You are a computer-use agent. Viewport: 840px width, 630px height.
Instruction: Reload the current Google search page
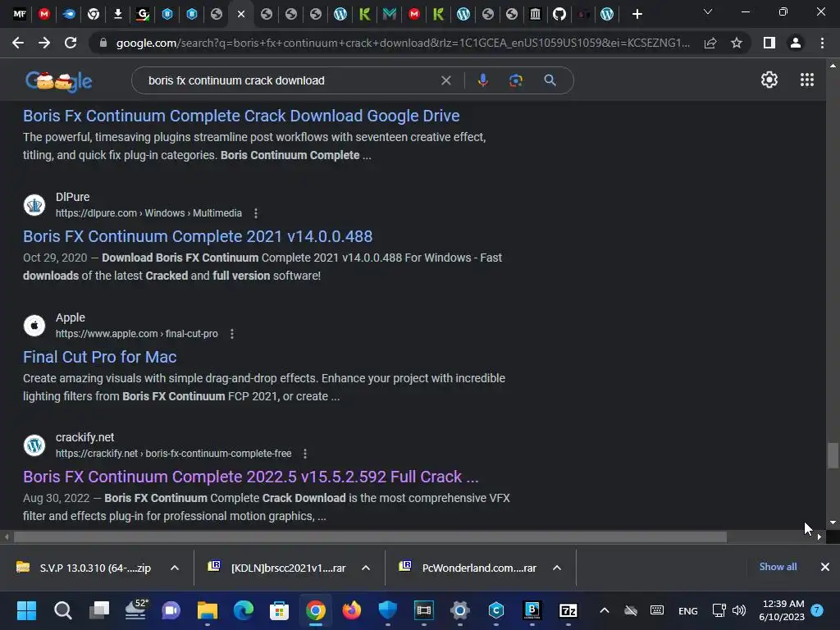(x=71, y=43)
